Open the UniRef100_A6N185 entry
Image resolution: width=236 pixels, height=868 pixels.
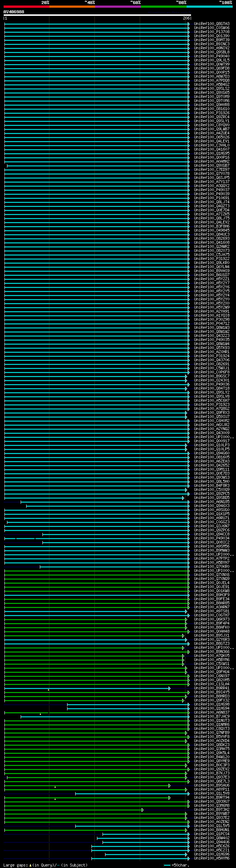click(212, 502)
